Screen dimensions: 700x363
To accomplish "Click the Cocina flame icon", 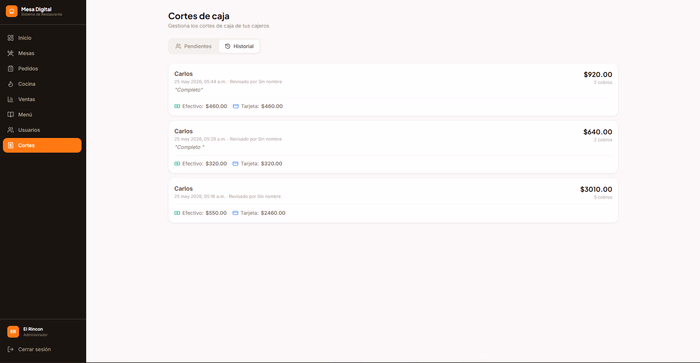I will (x=10, y=84).
